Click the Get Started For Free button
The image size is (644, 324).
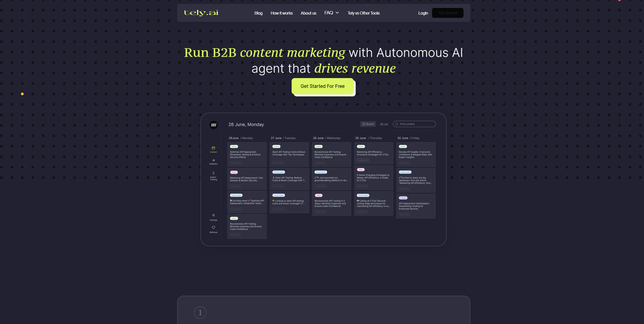[x=323, y=86]
